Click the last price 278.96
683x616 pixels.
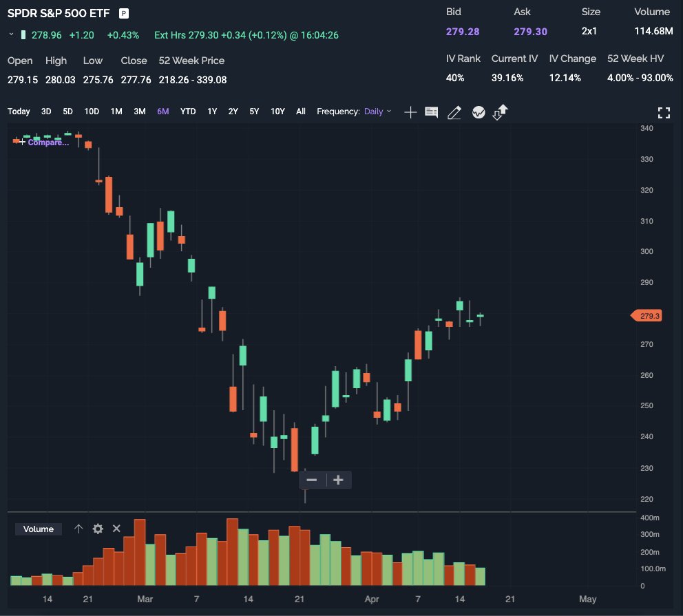click(x=47, y=35)
